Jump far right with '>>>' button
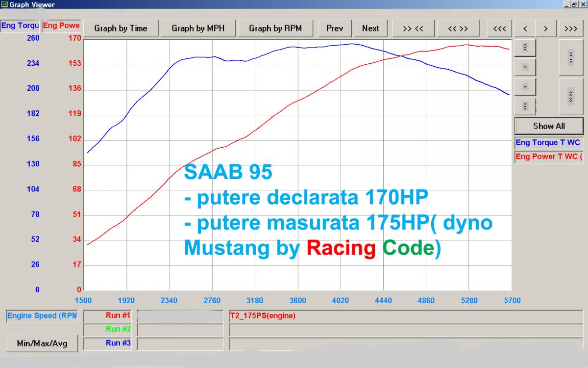This screenshot has width=588, height=368. click(x=571, y=28)
